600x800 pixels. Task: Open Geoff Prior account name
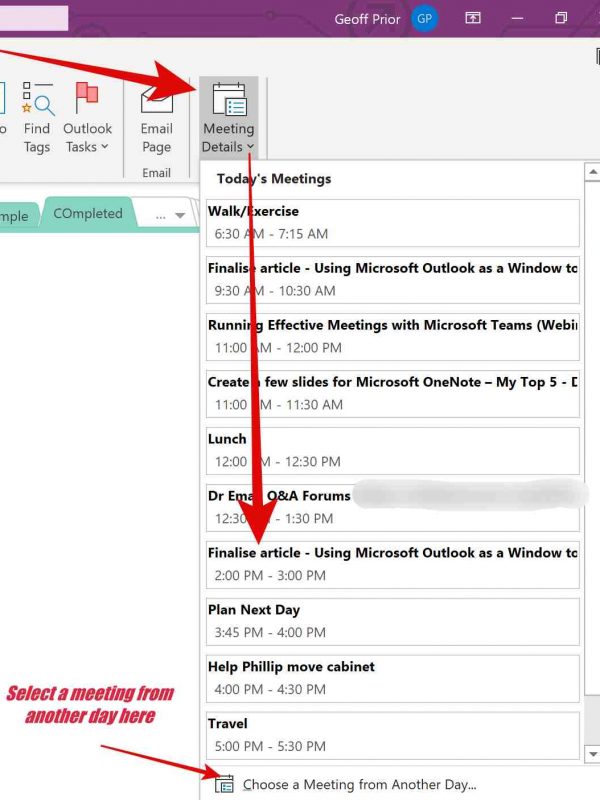point(367,19)
